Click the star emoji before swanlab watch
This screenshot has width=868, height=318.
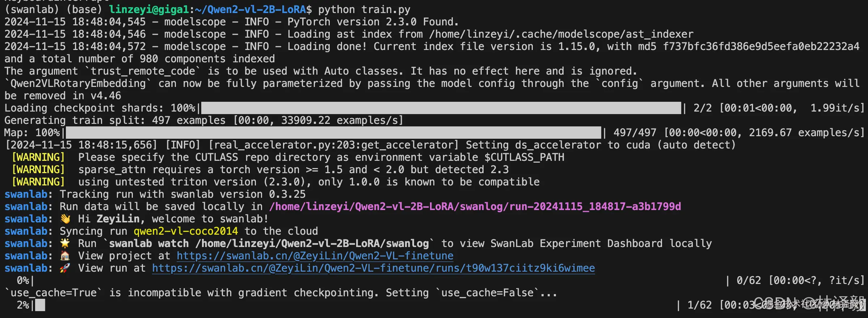pos(65,243)
